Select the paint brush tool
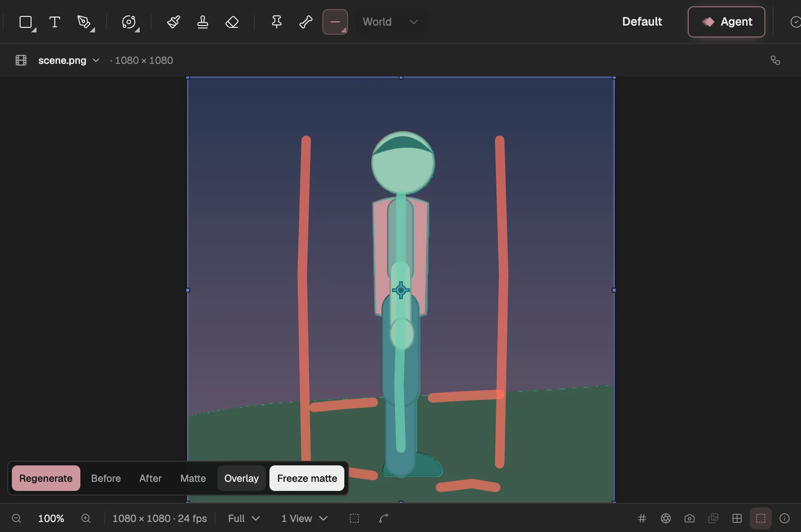The width and height of the screenshot is (801, 532). pyautogui.click(x=174, y=22)
